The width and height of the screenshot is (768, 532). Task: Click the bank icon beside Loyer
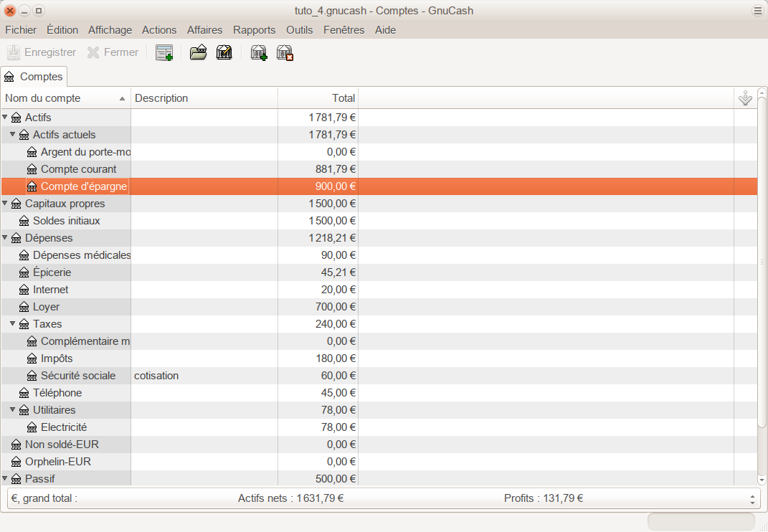(x=24, y=307)
